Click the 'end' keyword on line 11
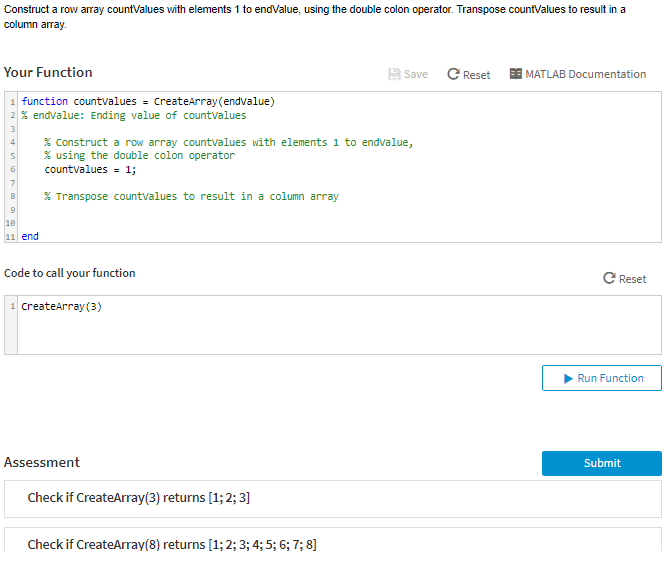668x561 pixels. [x=30, y=236]
